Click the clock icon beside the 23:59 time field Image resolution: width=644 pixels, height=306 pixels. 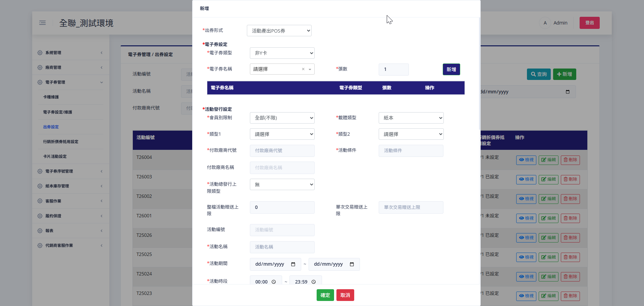click(x=314, y=282)
